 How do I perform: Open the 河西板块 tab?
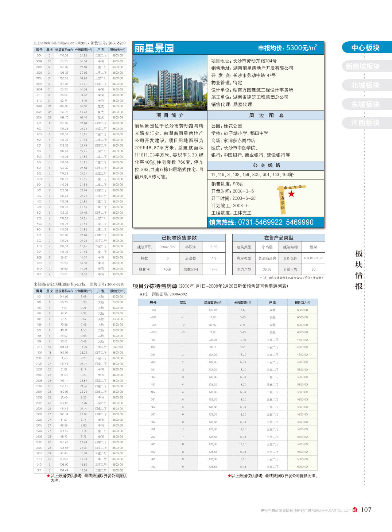coord(366,123)
